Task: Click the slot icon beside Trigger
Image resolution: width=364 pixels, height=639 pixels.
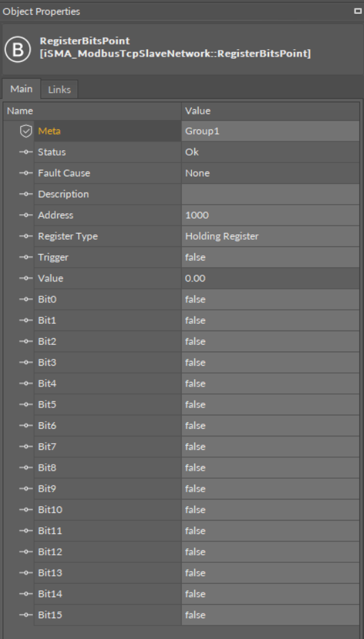Action: pos(26,257)
